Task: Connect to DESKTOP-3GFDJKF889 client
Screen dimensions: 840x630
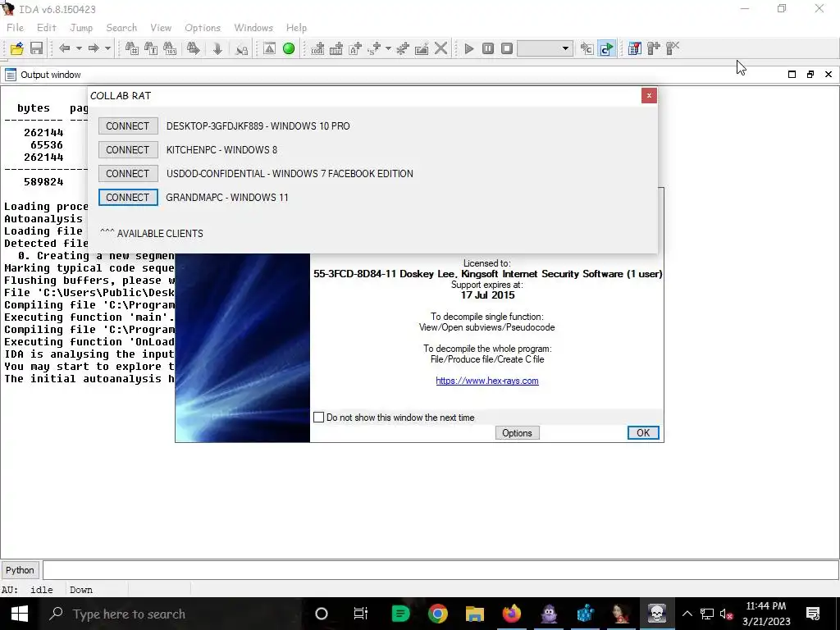Action: (x=127, y=126)
